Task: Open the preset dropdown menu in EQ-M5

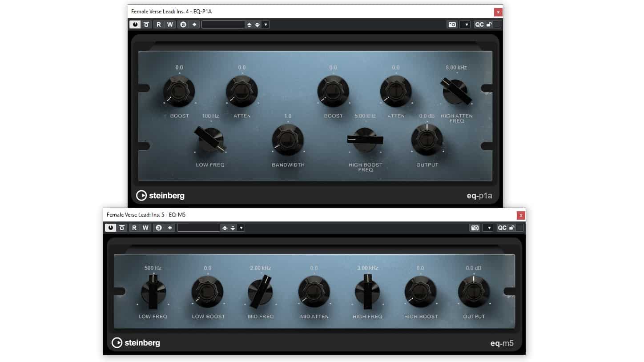Action: coord(241,228)
